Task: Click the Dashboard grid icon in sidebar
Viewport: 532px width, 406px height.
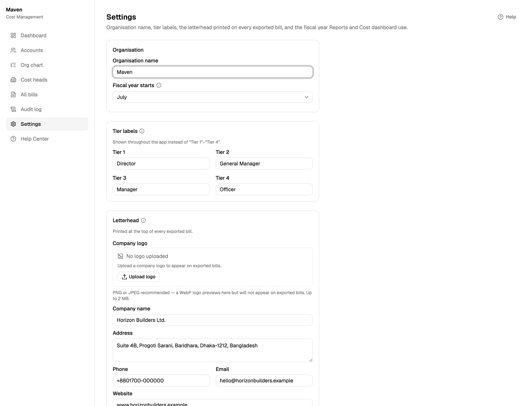Action: [x=13, y=36]
